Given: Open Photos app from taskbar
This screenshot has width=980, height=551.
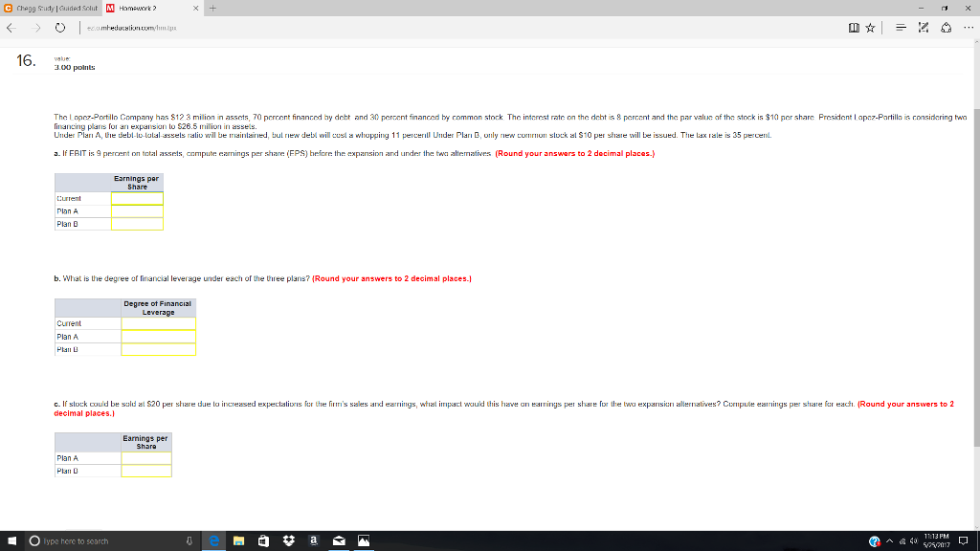Looking at the screenshot, I should click(x=364, y=541).
